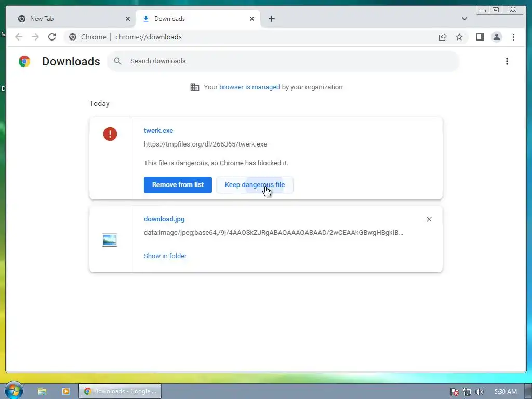The height and width of the screenshot is (399, 532).
Task: Close the Downloads tab
Action: (x=252, y=19)
